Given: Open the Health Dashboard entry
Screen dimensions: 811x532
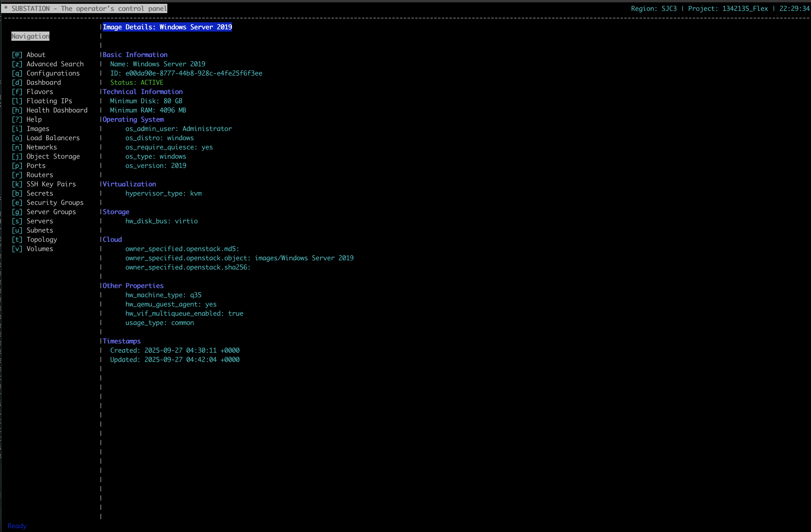Looking at the screenshot, I should point(57,110).
